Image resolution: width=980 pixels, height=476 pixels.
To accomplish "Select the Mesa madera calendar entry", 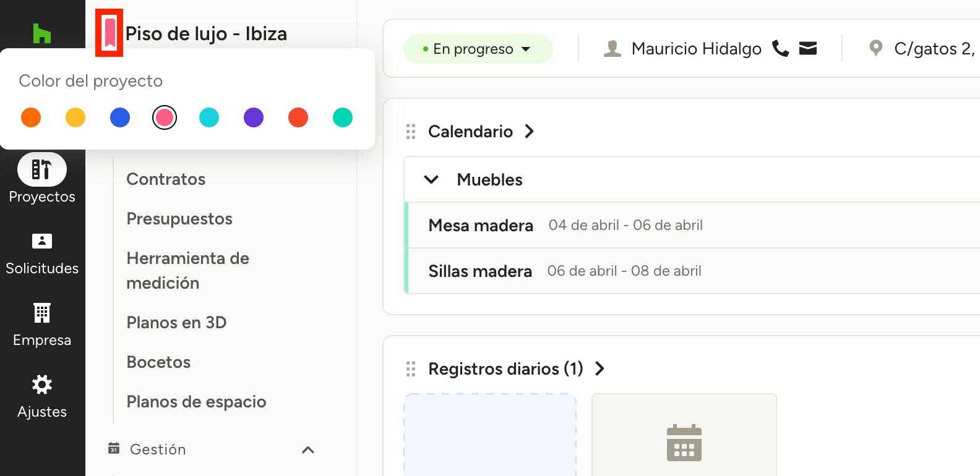I will (x=481, y=226).
